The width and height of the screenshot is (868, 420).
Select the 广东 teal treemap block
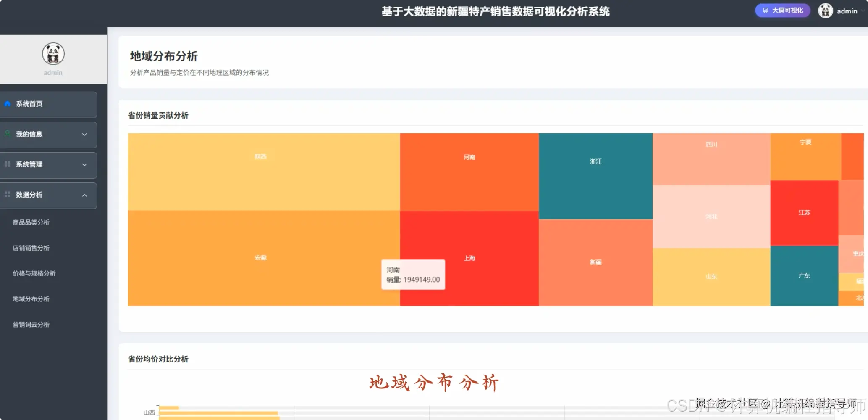click(804, 276)
